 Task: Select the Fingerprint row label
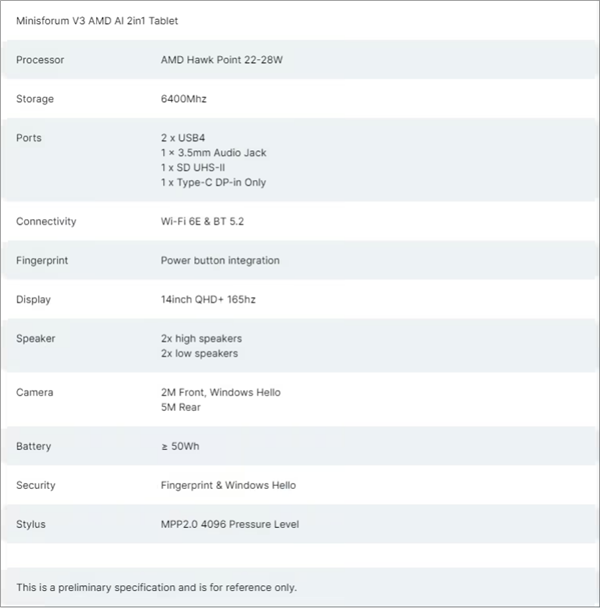click(x=42, y=260)
